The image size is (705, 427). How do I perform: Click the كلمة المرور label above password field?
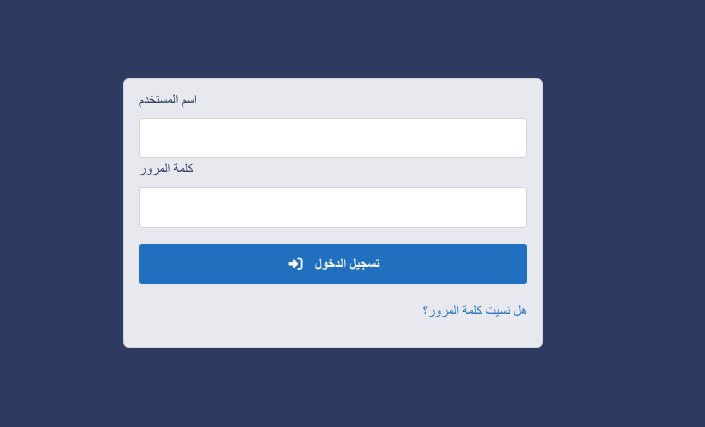(x=166, y=169)
